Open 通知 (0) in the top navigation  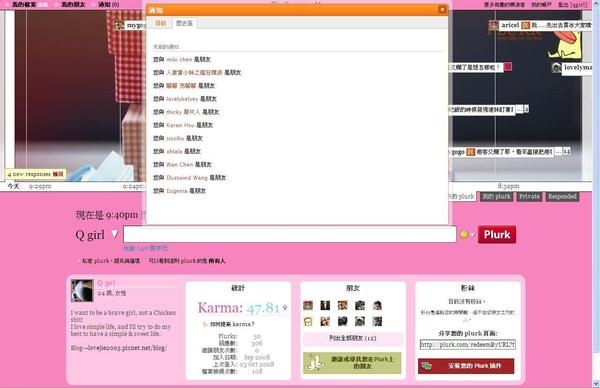click(108, 4)
